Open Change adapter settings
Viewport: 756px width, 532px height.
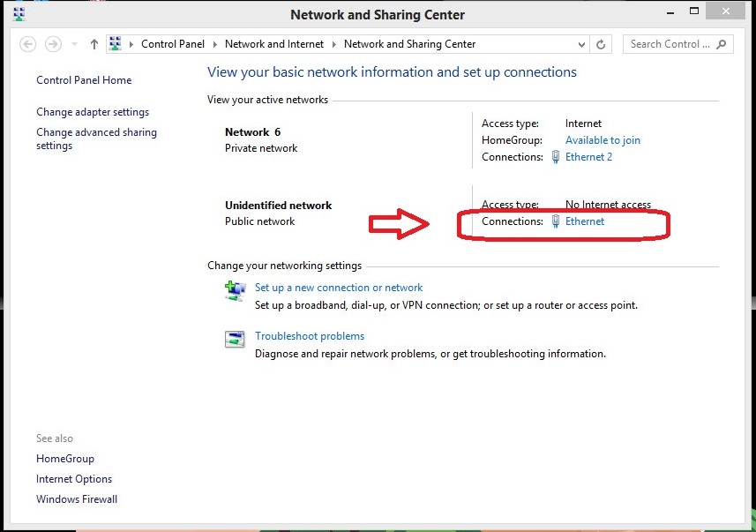click(x=93, y=112)
